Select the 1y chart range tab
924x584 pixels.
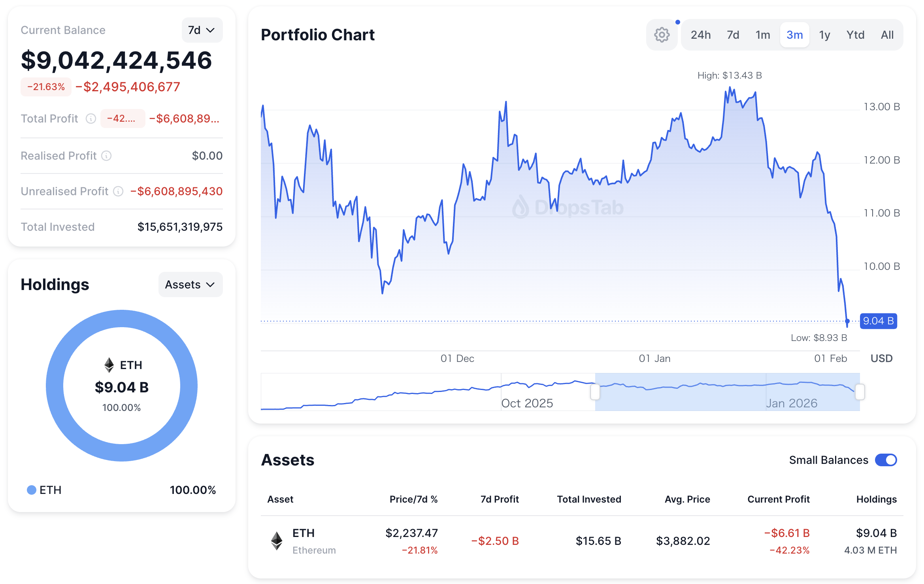pyautogui.click(x=824, y=35)
